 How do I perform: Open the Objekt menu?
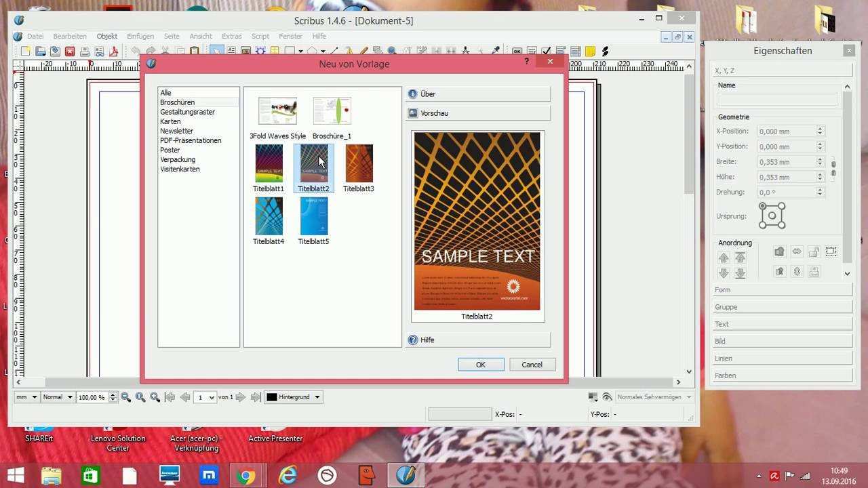pyautogui.click(x=106, y=36)
